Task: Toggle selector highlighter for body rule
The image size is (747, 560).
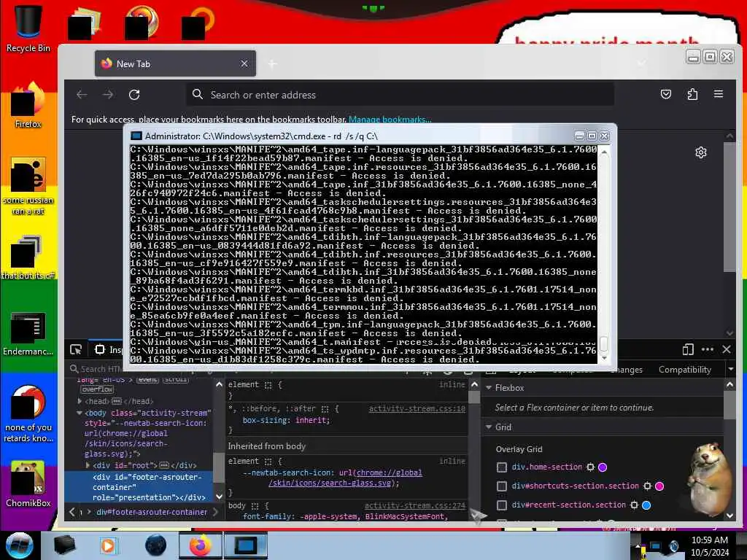Action: [x=255, y=506]
